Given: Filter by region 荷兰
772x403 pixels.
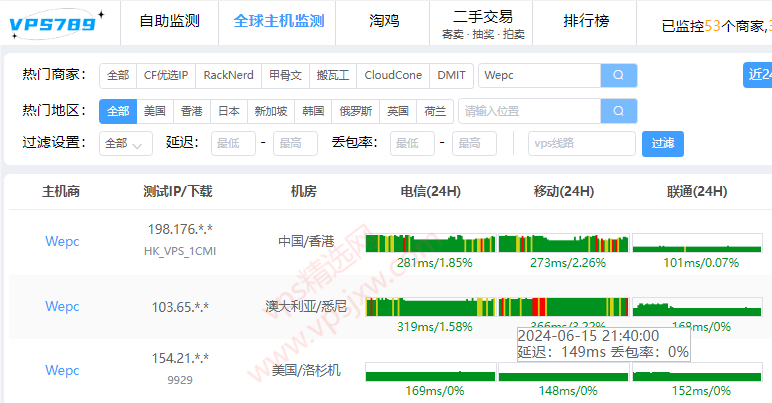Looking at the screenshot, I should (435, 111).
